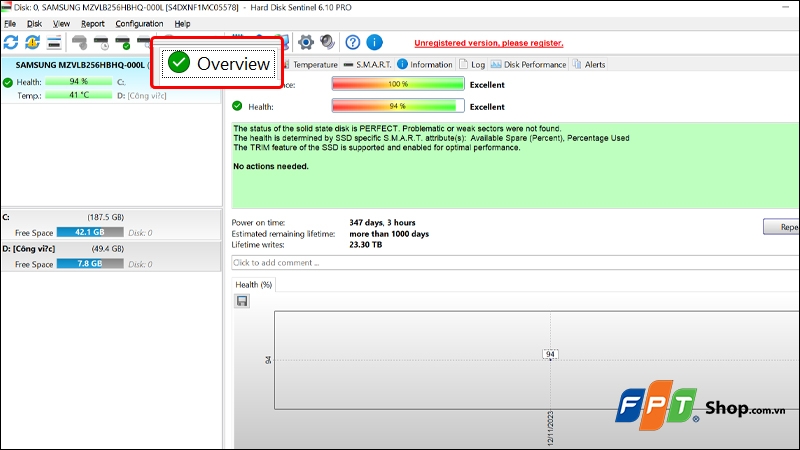This screenshot has width=800, height=450.
Task: Open the disk list panel icon
Action: click(x=54, y=42)
